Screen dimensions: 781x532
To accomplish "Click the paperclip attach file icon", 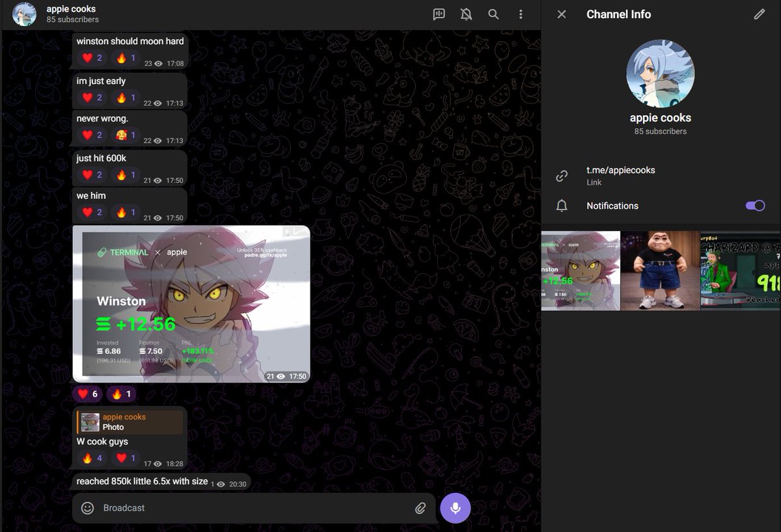I will (420, 508).
